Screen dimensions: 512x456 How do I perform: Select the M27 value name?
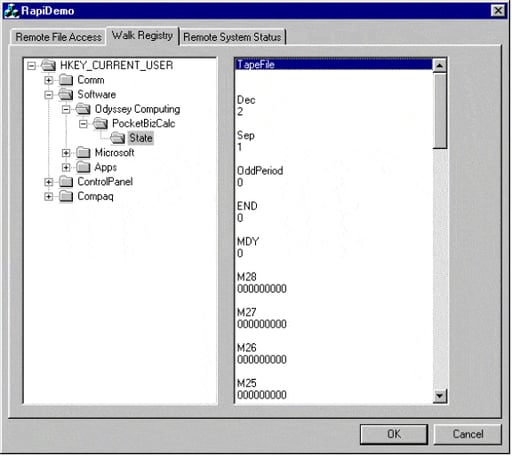[247, 312]
